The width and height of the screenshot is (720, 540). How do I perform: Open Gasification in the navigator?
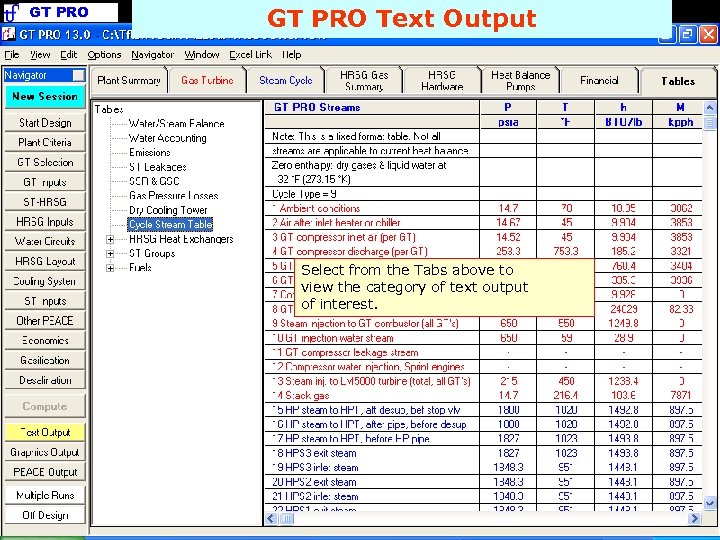click(45, 360)
